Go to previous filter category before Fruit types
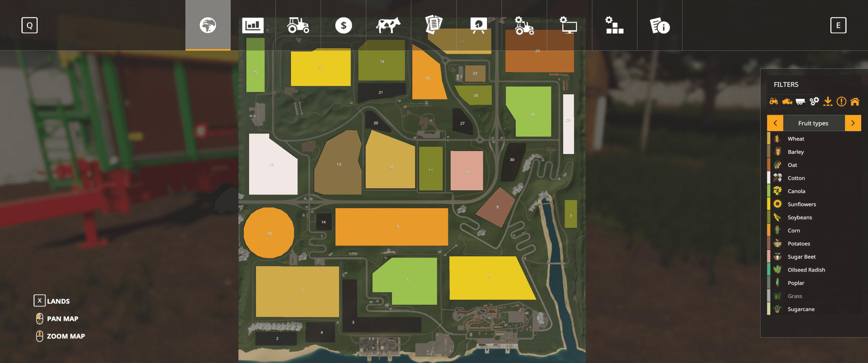The image size is (868, 363). [775, 123]
